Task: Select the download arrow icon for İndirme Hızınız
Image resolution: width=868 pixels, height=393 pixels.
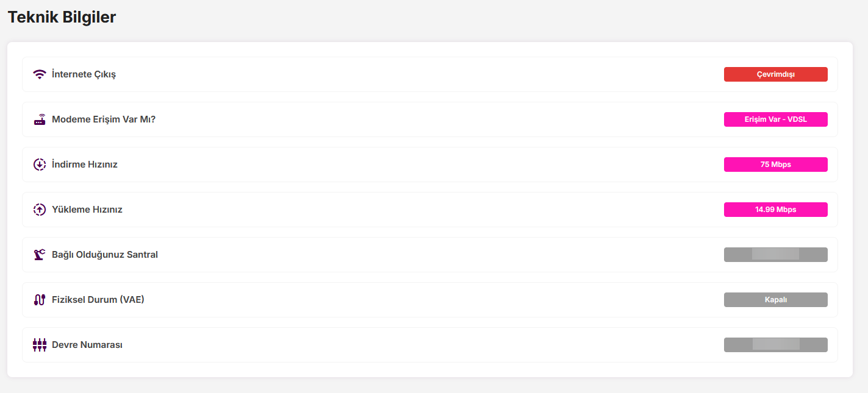Action: click(x=40, y=165)
